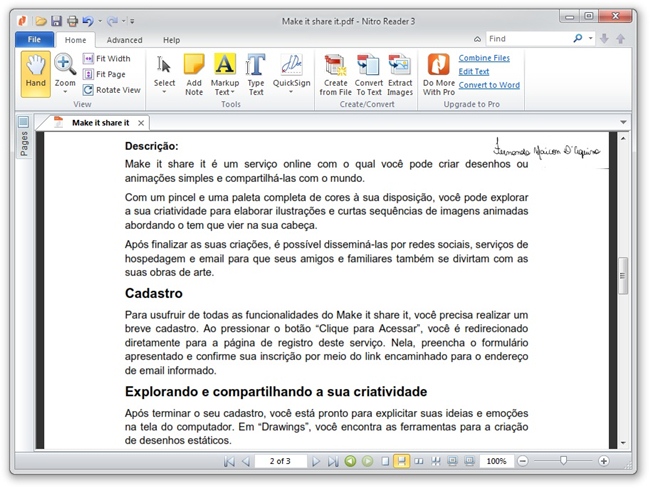Apply Fit Page view
Screen dimensions: 650x488
[104, 74]
